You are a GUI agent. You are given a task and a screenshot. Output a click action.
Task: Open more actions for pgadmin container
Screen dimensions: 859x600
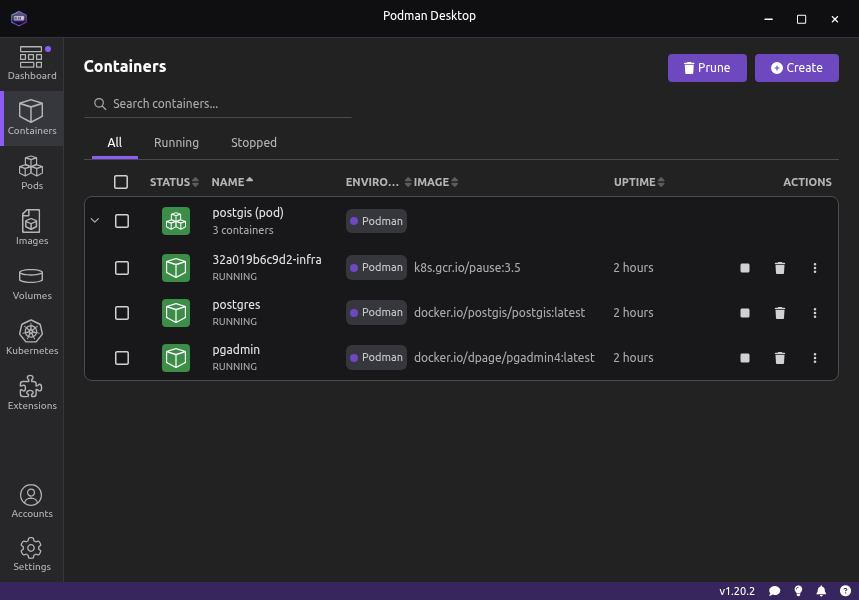point(815,358)
